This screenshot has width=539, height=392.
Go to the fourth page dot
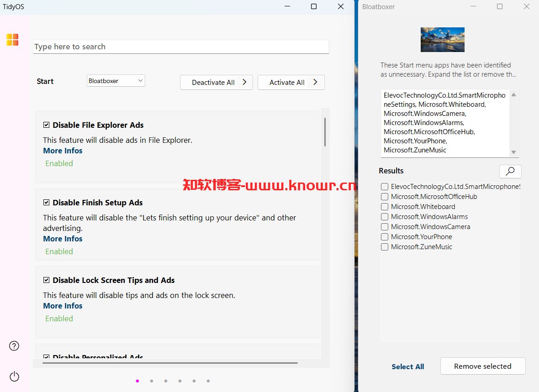180,381
